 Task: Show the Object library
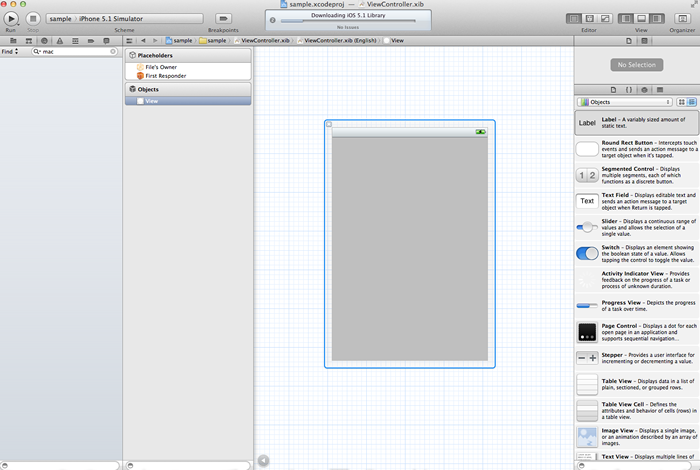click(644, 90)
